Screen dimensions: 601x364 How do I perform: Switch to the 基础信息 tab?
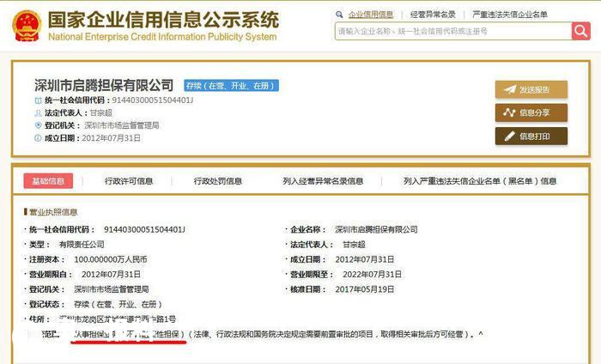tap(48, 181)
